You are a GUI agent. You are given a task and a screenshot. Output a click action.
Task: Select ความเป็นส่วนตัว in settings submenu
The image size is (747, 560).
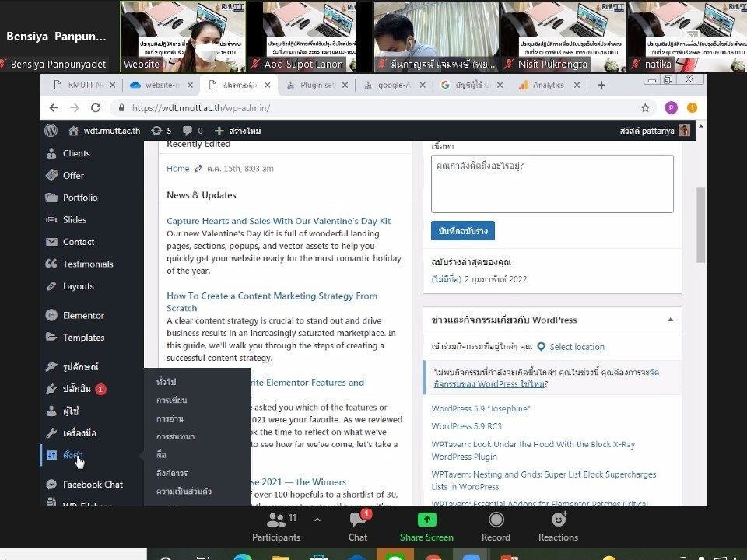[184, 491]
